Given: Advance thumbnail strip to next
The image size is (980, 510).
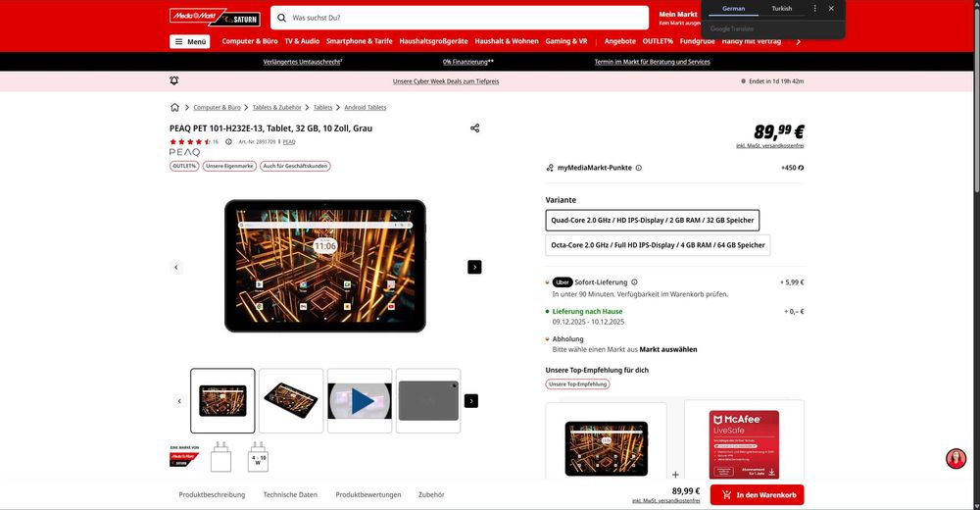Looking at the screenshot, I should [471, 401].
